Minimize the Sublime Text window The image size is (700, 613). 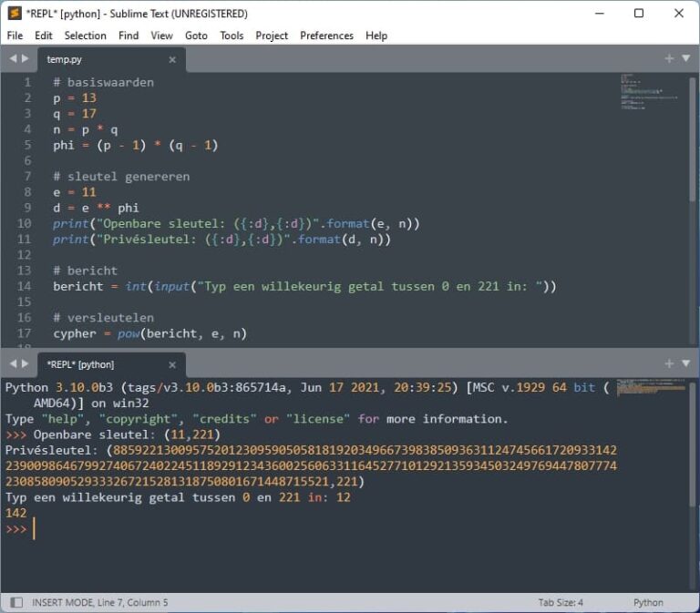[x=600, y=14]
